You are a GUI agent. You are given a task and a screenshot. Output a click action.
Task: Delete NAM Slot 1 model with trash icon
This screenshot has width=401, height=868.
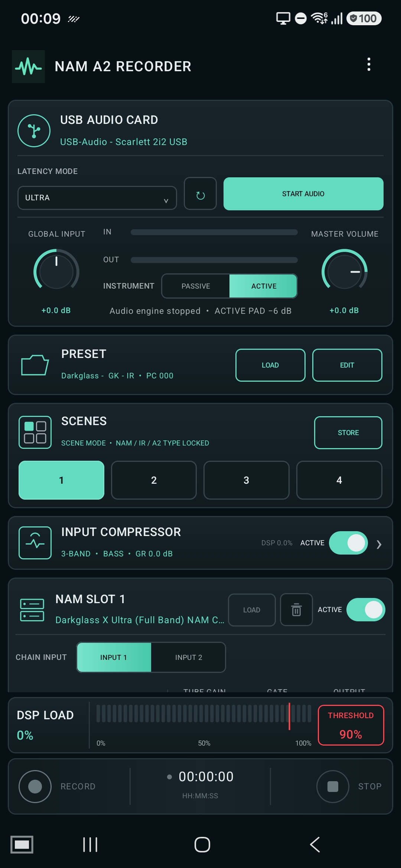coord(296,610)
